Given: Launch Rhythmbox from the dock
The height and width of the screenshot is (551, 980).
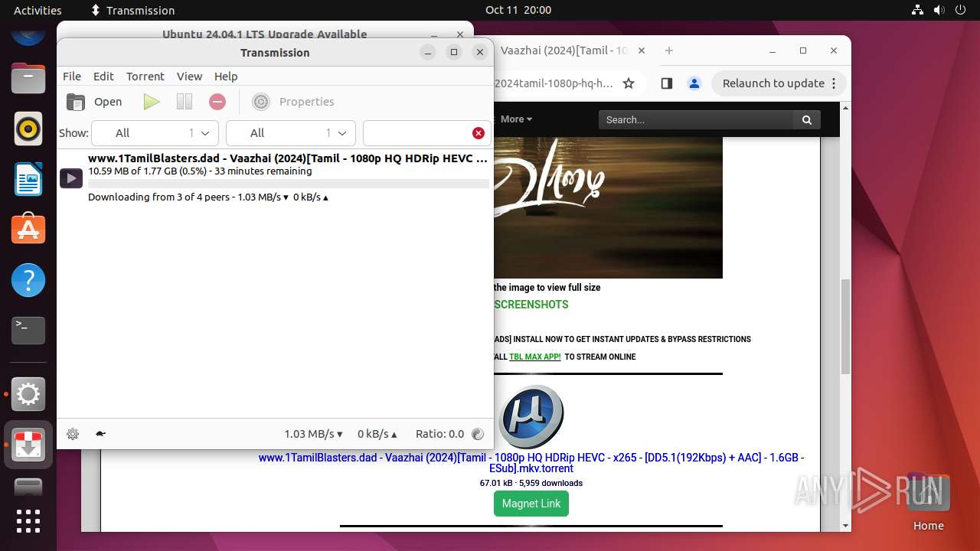Looking at the screenshot, I should pos(28,129).
